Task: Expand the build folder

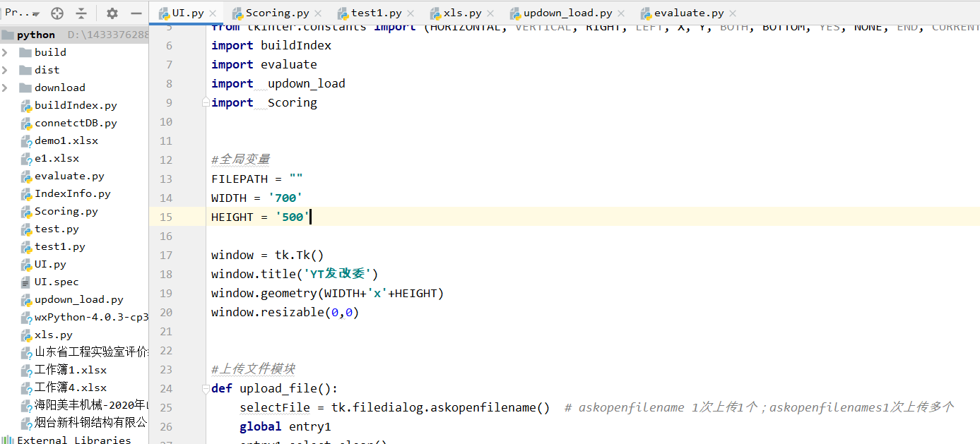Action: click(x=6, y=52)
